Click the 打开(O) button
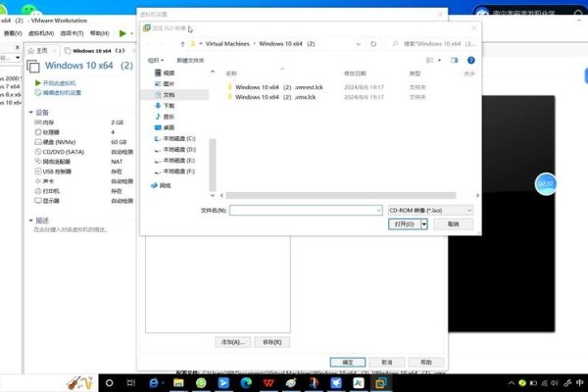The width and height of the screenshot is (588, 392). pos(405,224)
